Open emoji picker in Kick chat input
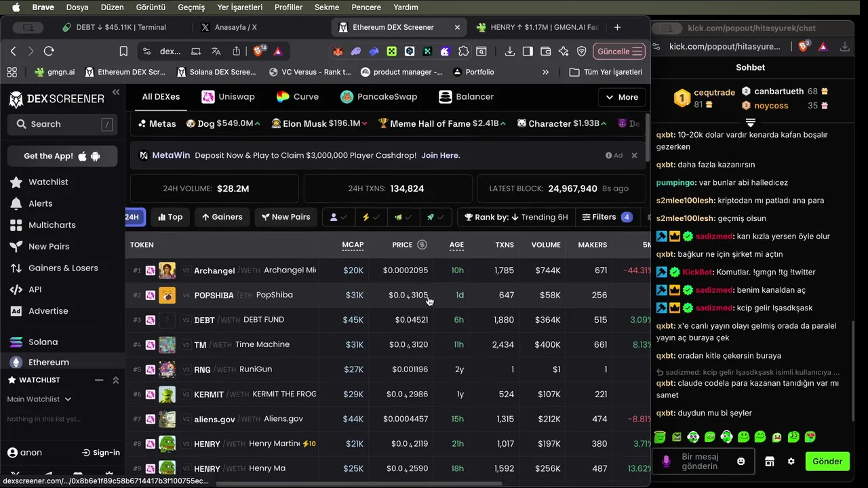The width and height of the screenshot is (868, 488). pyautogui.click(x=741, y=462)
